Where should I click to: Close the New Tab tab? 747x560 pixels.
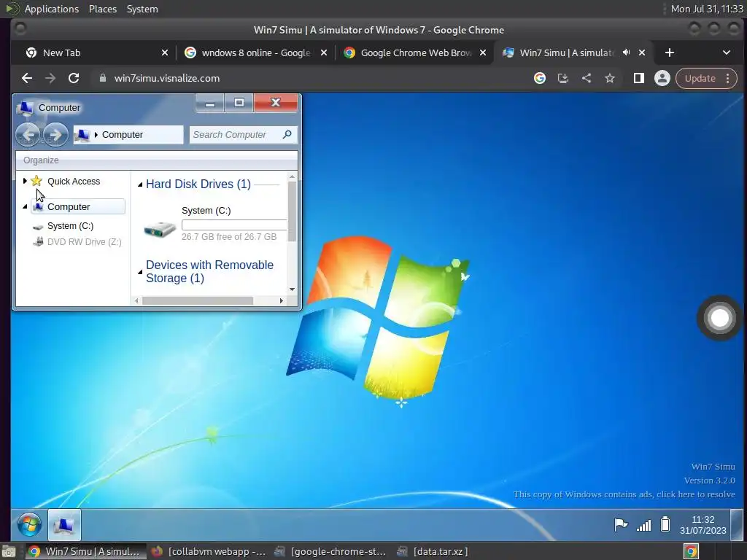click(x=165, y=52)
